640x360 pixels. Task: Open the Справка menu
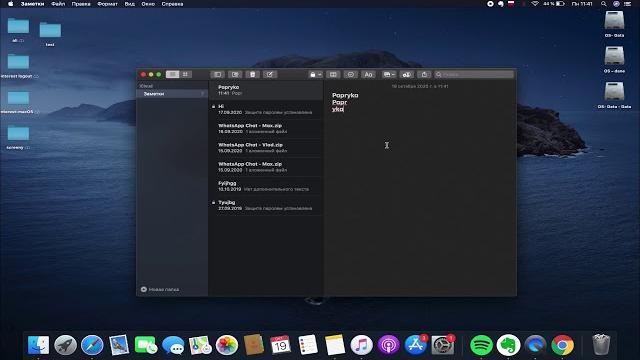pyautogui.click(x=172, y=4)
